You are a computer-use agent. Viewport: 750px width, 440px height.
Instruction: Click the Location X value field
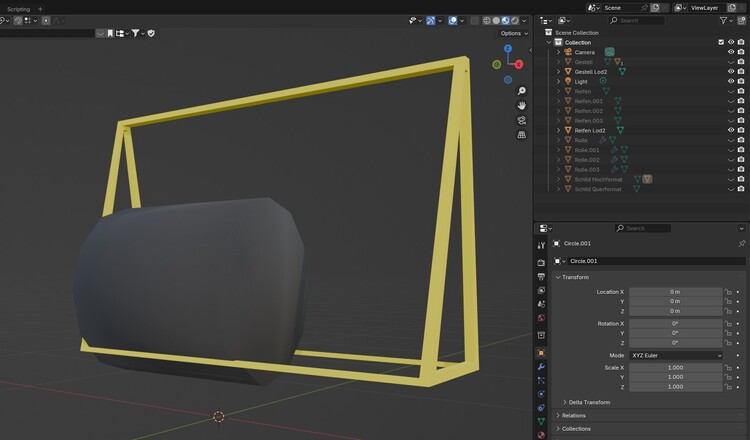tap(675, 292)
